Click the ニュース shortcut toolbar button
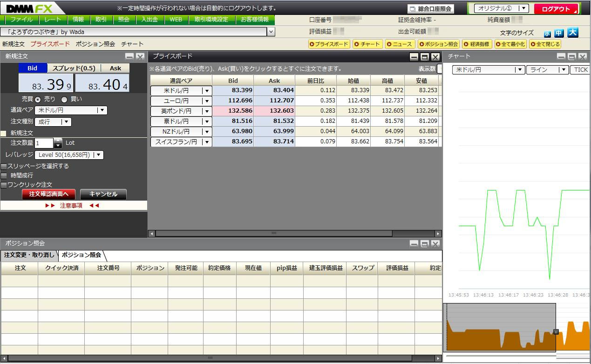The width and height of the screenshot is (591, 364). 400,44
